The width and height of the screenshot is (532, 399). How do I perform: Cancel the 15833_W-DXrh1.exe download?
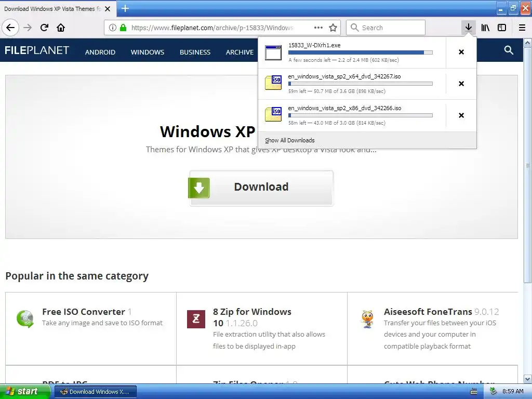[x=461, y=52]
